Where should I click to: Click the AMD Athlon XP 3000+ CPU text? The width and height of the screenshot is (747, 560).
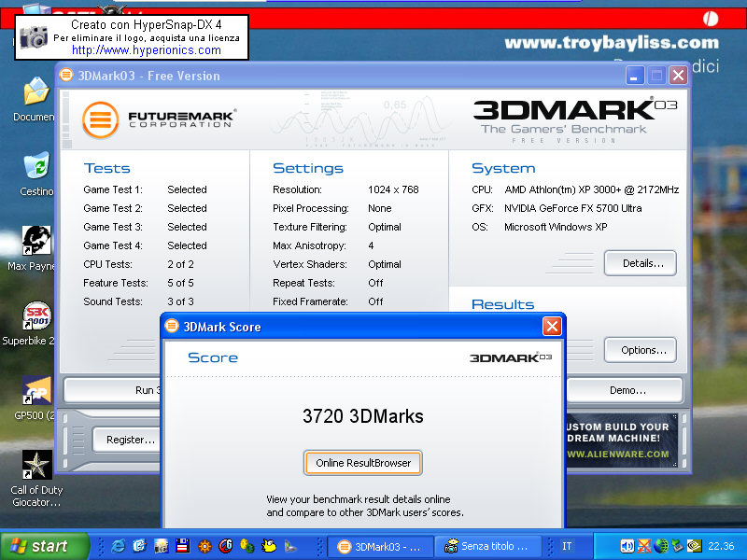point(592,189)
